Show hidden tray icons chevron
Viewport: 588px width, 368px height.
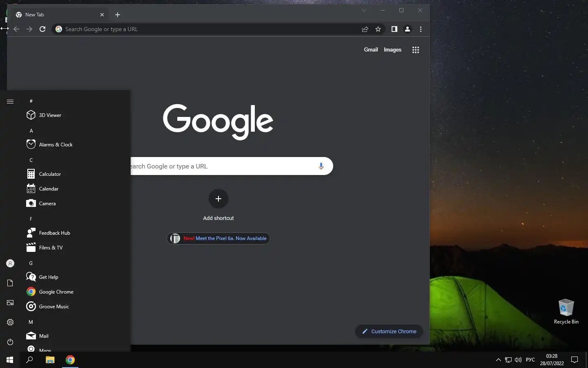pyautogui.click(x=498, y=360)
